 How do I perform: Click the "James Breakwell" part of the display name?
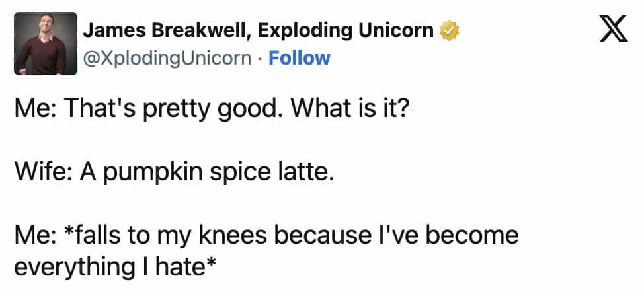pos(166,30)
